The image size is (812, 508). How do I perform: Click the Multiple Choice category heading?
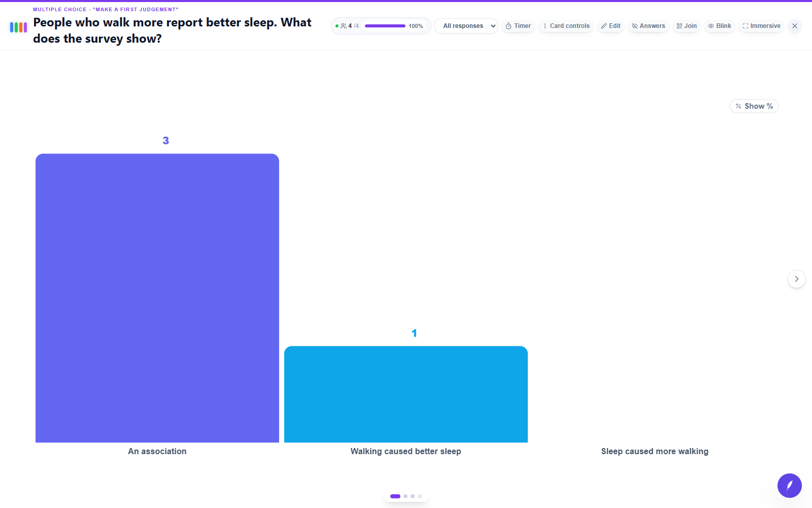[x=106, y=10]
